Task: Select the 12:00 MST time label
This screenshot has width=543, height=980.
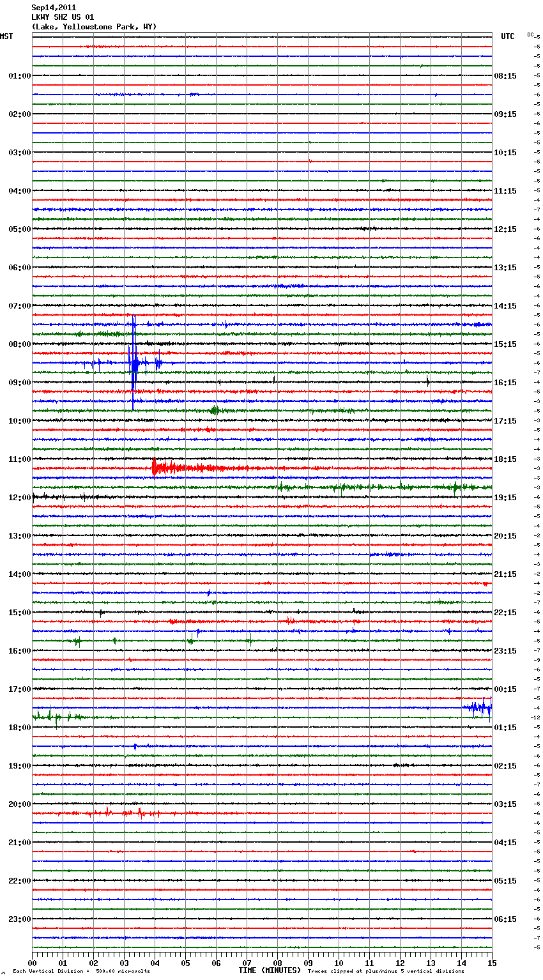Action: (x=19, y=498)
